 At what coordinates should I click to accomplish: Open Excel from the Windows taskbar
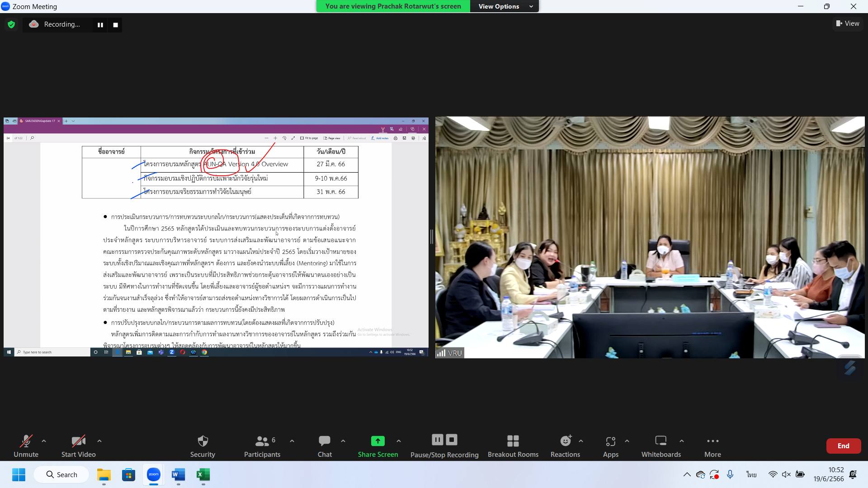pos(203,474)
